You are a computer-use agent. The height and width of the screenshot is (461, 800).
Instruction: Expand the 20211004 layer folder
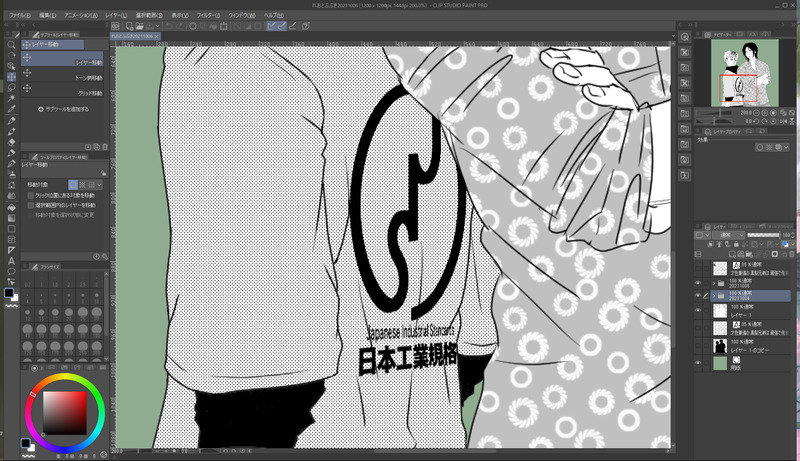pos(714,296)
